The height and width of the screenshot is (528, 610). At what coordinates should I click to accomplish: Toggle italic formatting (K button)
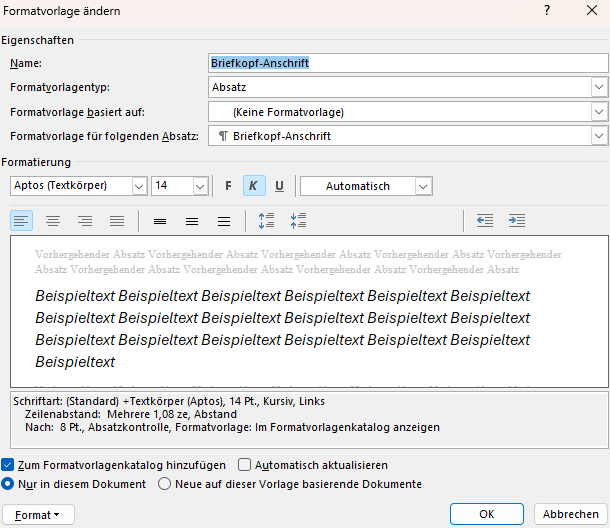(253, 186)
